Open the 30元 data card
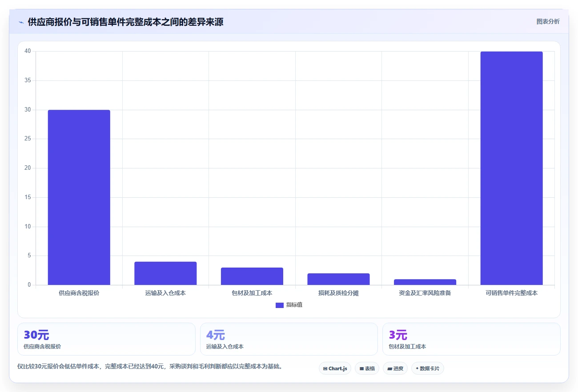Viewport: 578px width, 392px height. point(106,339)
